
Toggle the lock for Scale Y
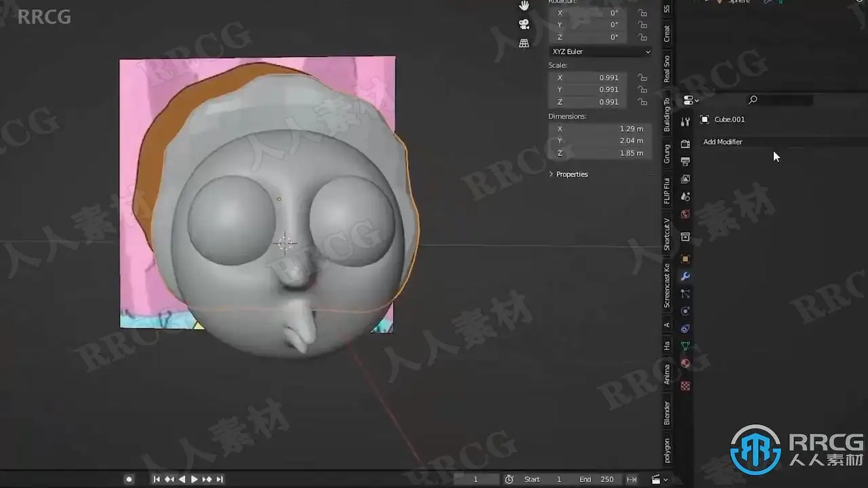tap(642, 89)
